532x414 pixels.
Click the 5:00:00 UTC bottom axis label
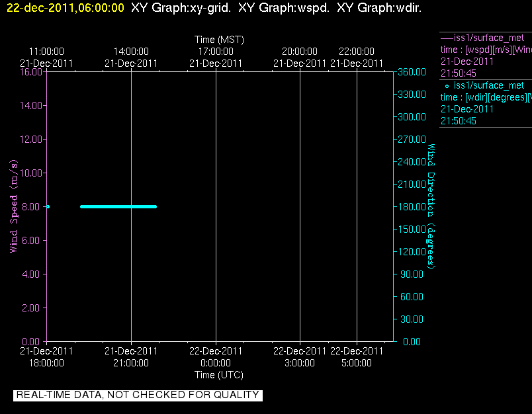(357, 363)
